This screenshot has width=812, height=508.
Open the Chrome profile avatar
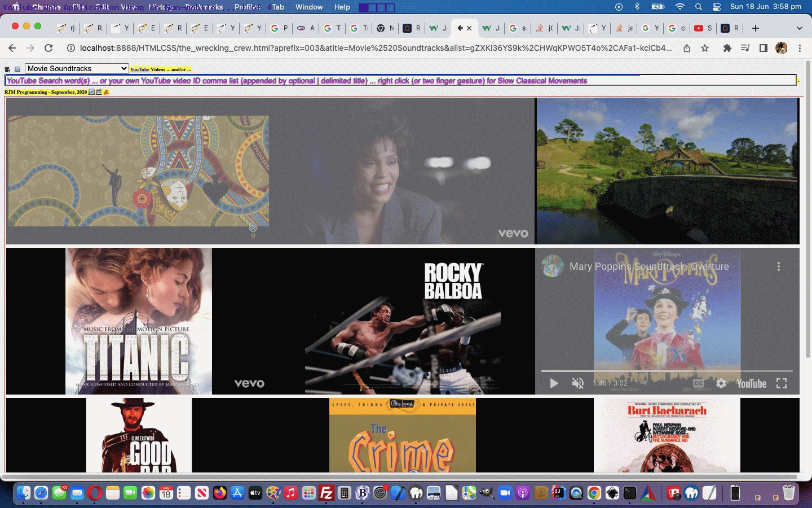pos(782,48)
